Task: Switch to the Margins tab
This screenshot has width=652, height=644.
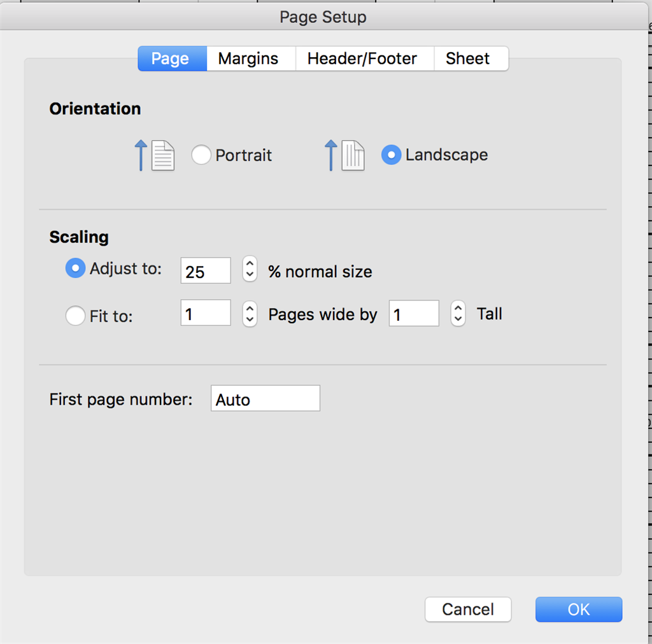Action: (248, 59)
